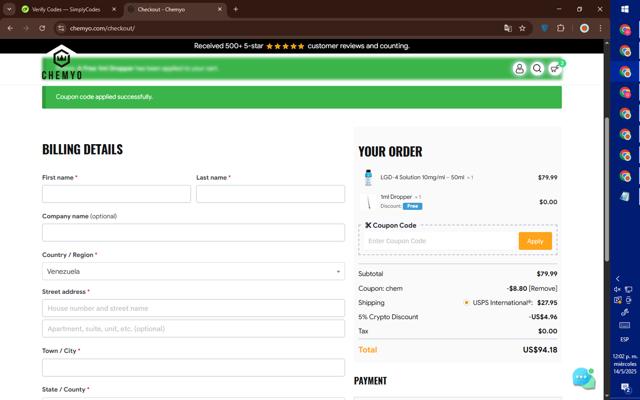This screenshot has height=400, width=640.
Task: Open the shopping cart icon
Action: tap(555, 69)
